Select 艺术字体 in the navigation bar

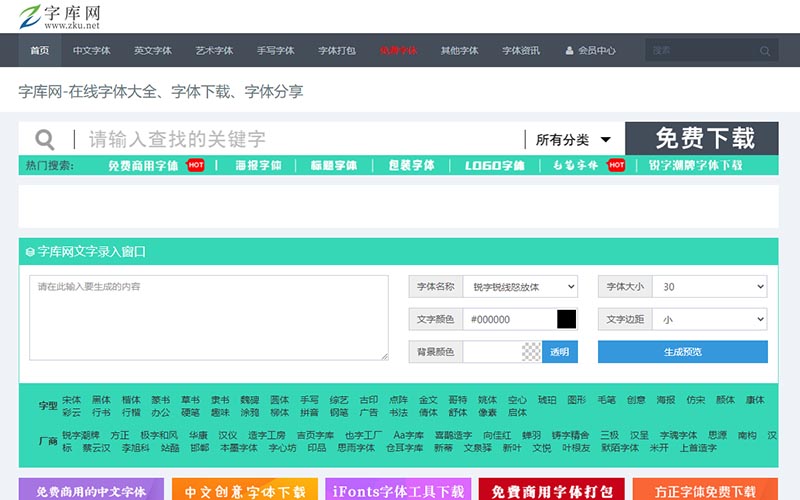[214, 51]
